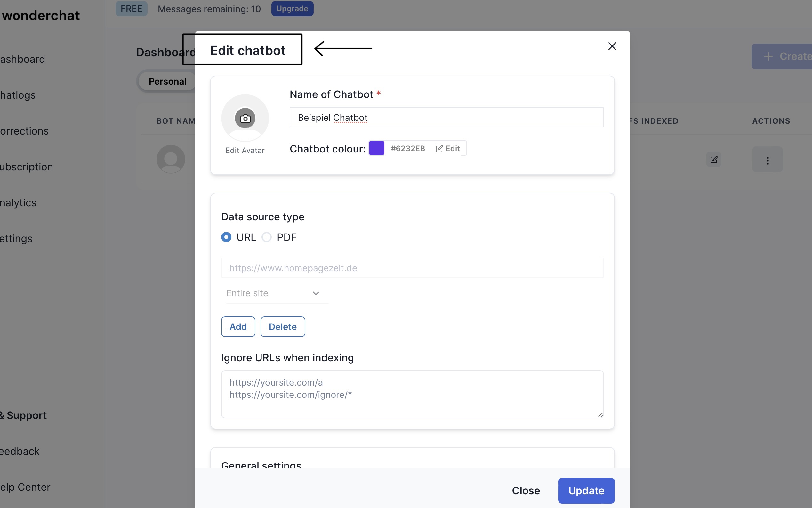This screenshot has height=508, width=812.
Task: Select the Personal tab
Action: pyautogui.click(x=167, y=81)
